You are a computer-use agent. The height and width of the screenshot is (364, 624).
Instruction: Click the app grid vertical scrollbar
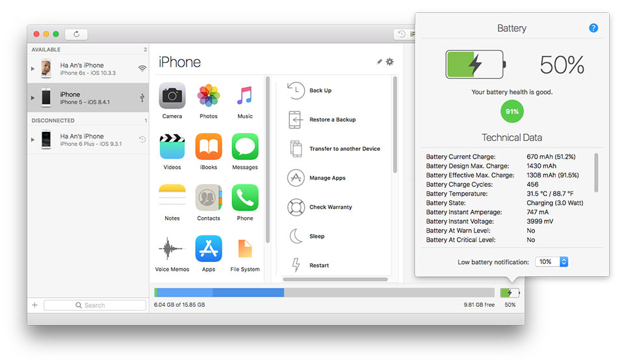(268, 159)
